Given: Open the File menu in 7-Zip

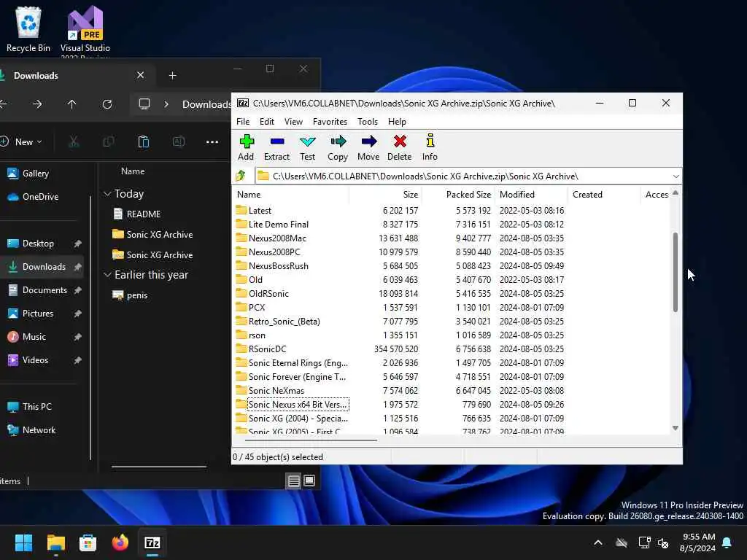Looking at the screenshot, I should pyautogui.click(x=243, y=122).
